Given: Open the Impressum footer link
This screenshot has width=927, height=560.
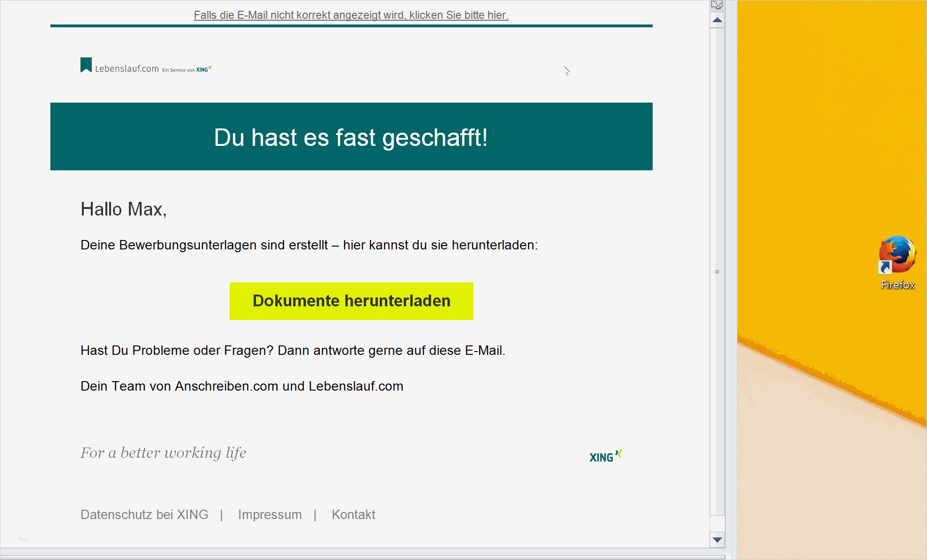Looking at the screenshot, I should (x=270, y=514).
